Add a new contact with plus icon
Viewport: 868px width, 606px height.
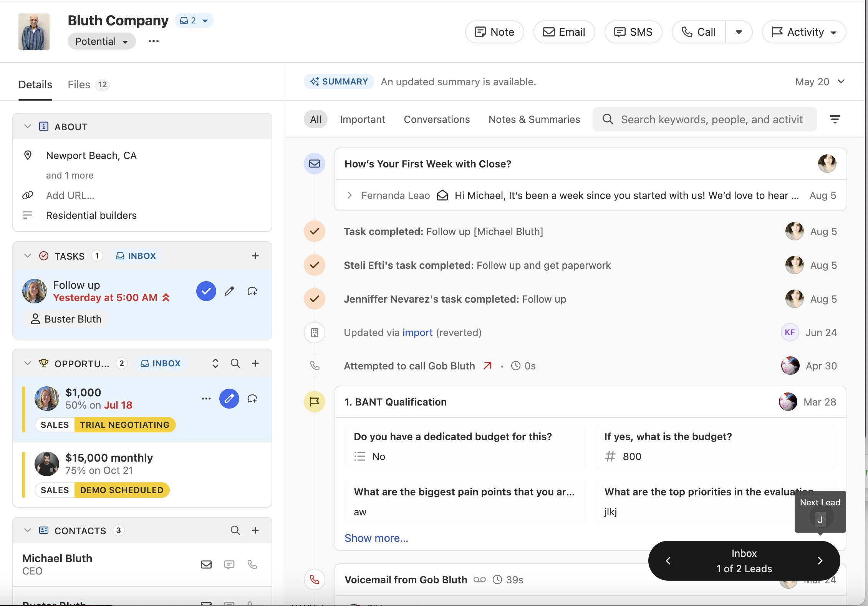click(255, 530)
